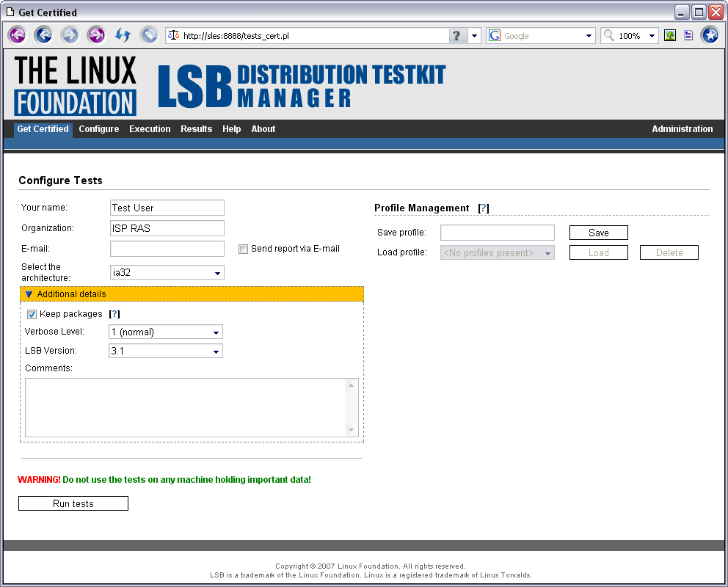Viewport: 728px width, 587px height.
Task: Open the Keep packages help question mark
Action: pyautogui.click(x=114, y=314)
